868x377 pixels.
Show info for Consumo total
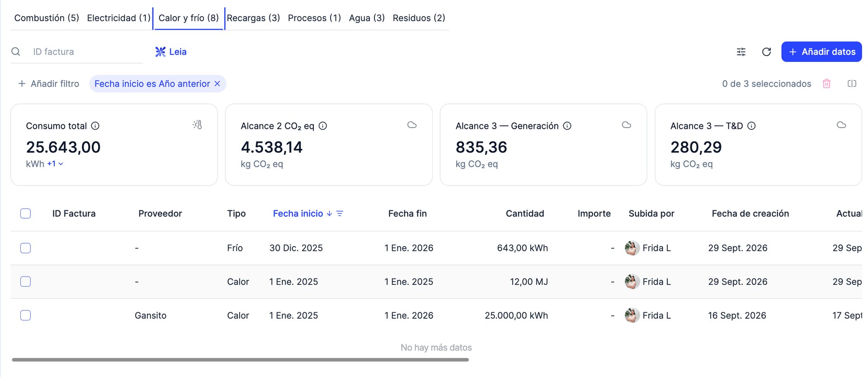(x=95, y=126)
